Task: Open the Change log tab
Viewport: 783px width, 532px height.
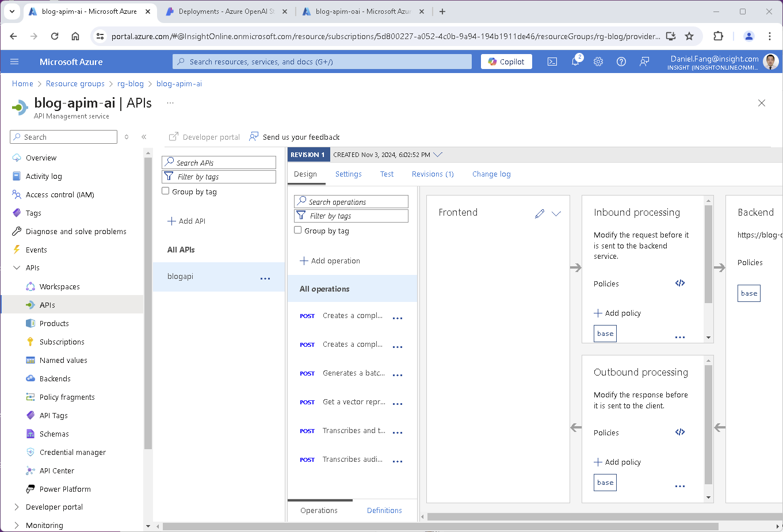Action: click(x=491, y=174)
